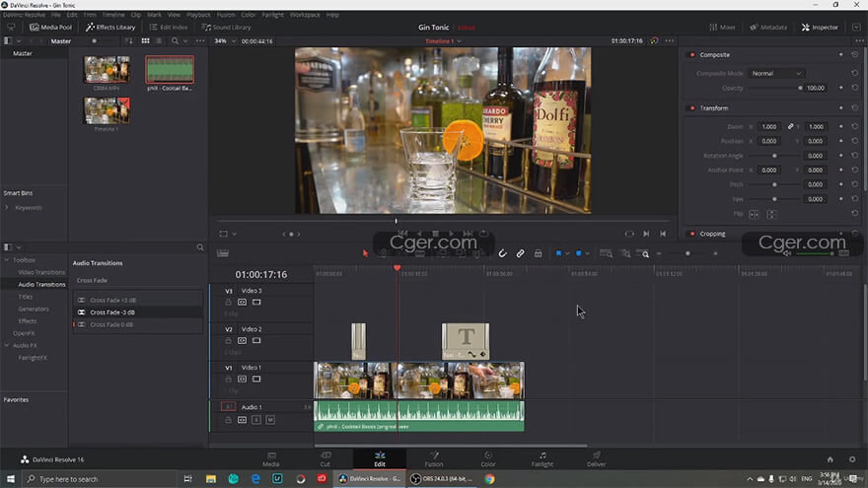
Task: Go to project manager home icon
Action: tap(830, 459)
